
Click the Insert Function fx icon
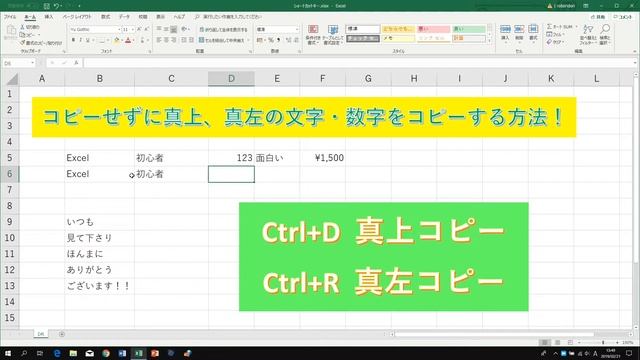coord(76,63)
